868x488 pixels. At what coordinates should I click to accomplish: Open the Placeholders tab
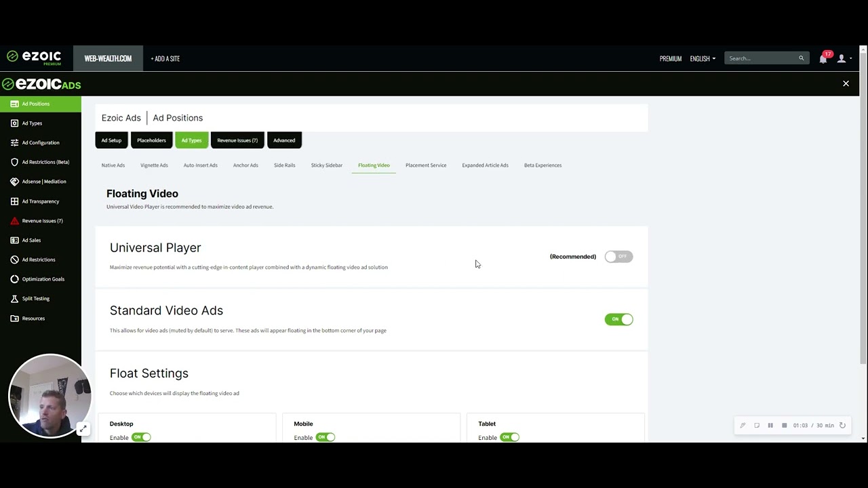pos(151,140)
